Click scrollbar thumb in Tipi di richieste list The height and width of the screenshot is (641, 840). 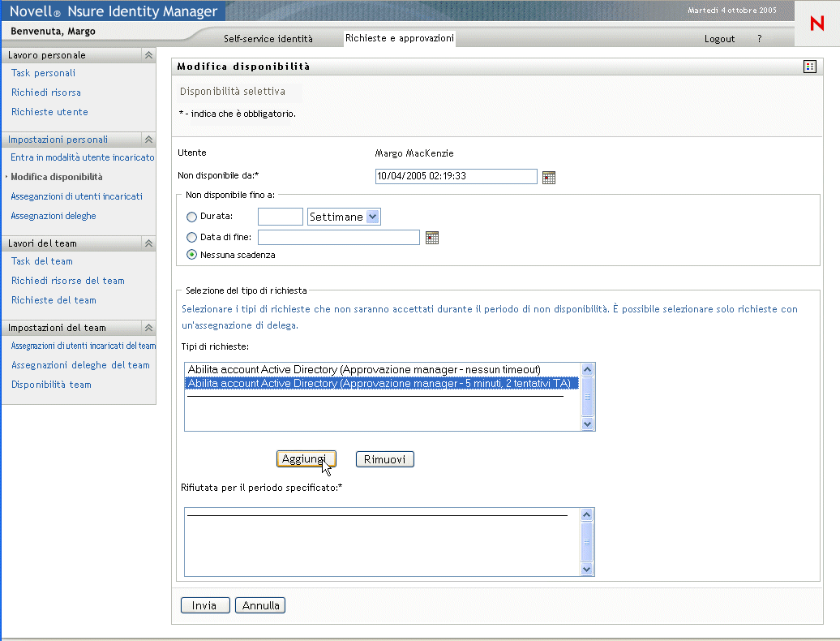click(x=587, y=397)
